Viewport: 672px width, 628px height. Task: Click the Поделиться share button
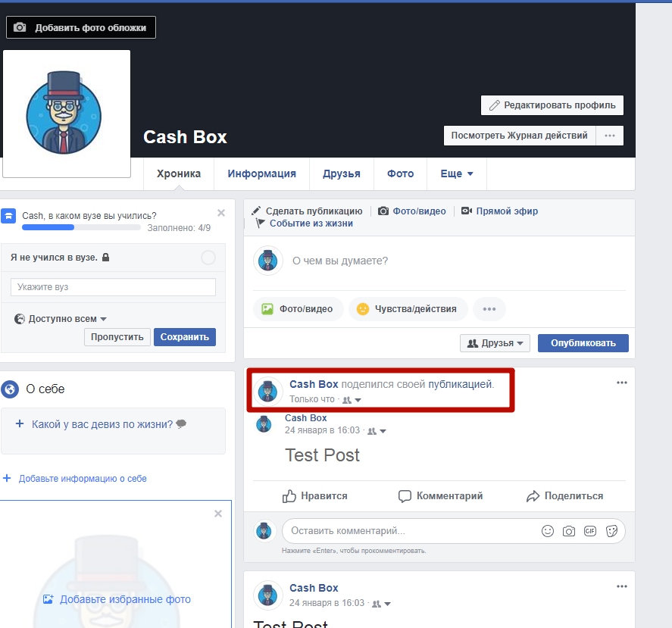click(x=564, y=496)
